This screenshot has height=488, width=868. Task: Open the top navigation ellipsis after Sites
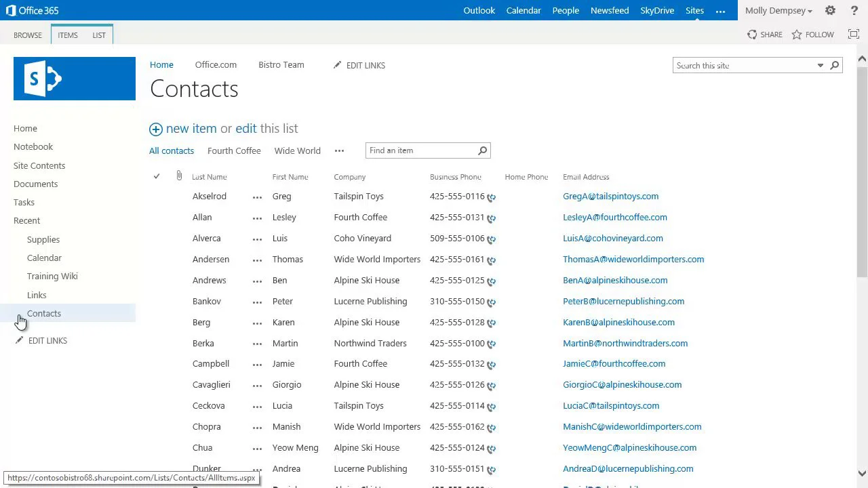click(x=720, y=11)
